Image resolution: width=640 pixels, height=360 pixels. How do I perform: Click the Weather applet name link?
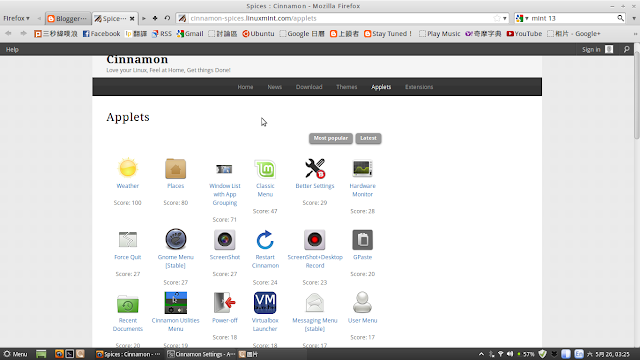[128, 186]
